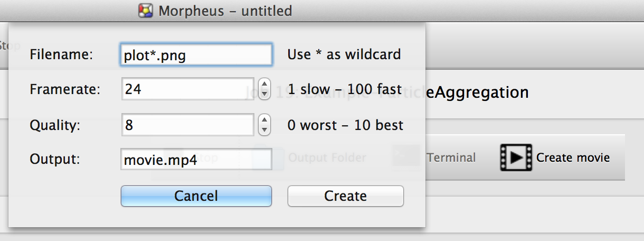The width and height of the screenshot is (644, 241).
Task: Click the Framerate field showing 24
Action: pos(187,89)
